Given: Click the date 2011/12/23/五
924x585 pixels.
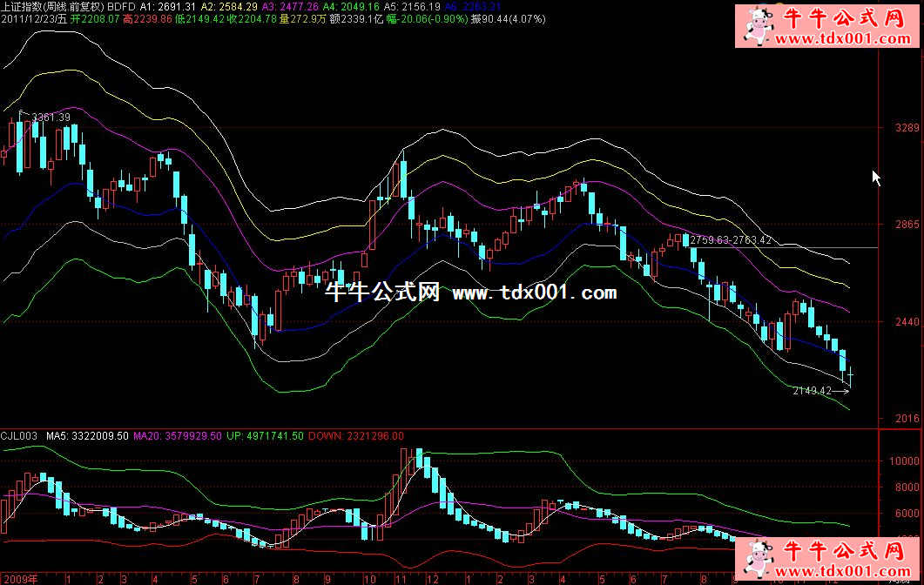Looking at the screenshot, I should point(34,19).
